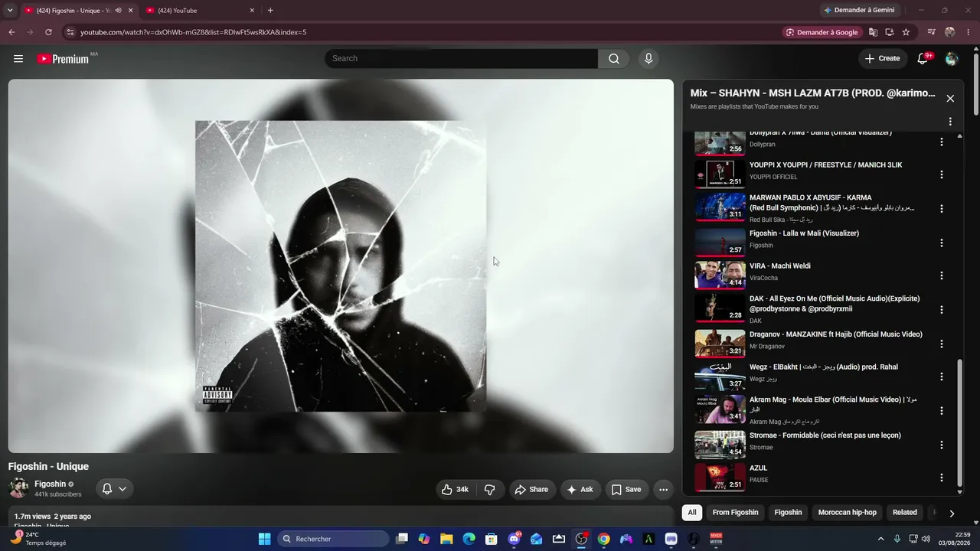Like the Figoshin - Unique video
This screenshot has width=980, height=551.
click(455, 490)
